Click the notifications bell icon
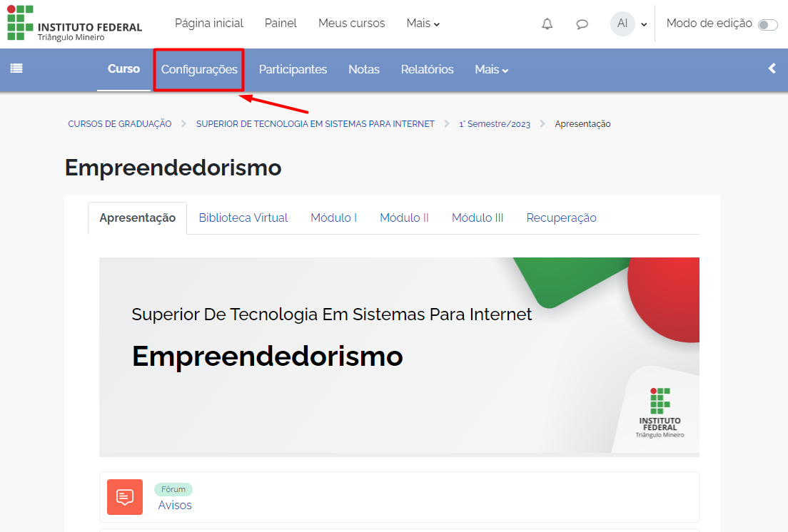 click(547, 24)
